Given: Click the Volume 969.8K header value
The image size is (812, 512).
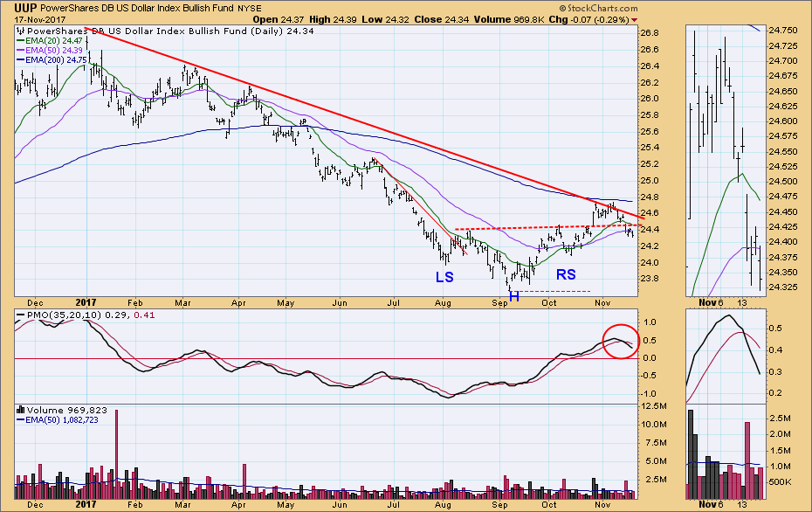Looking at the screenshot, I should pyautogui.click(x=508, y=20).
